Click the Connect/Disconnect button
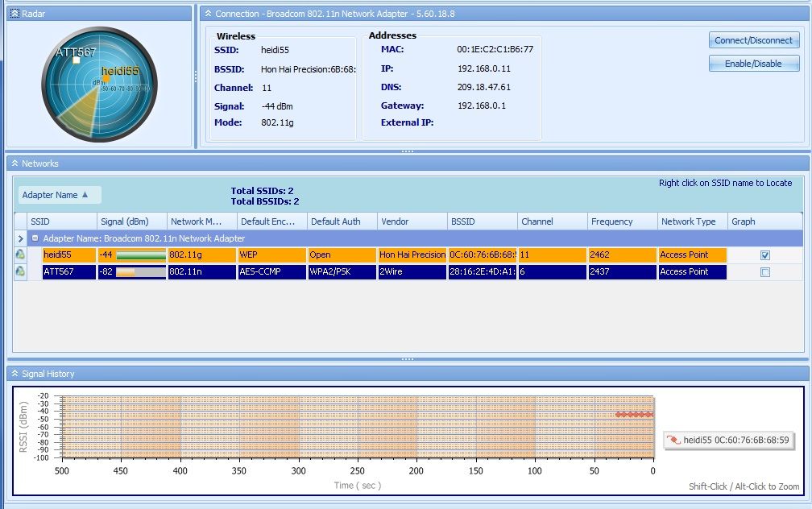This screenshot has width=812, height=509. [753, 40]
